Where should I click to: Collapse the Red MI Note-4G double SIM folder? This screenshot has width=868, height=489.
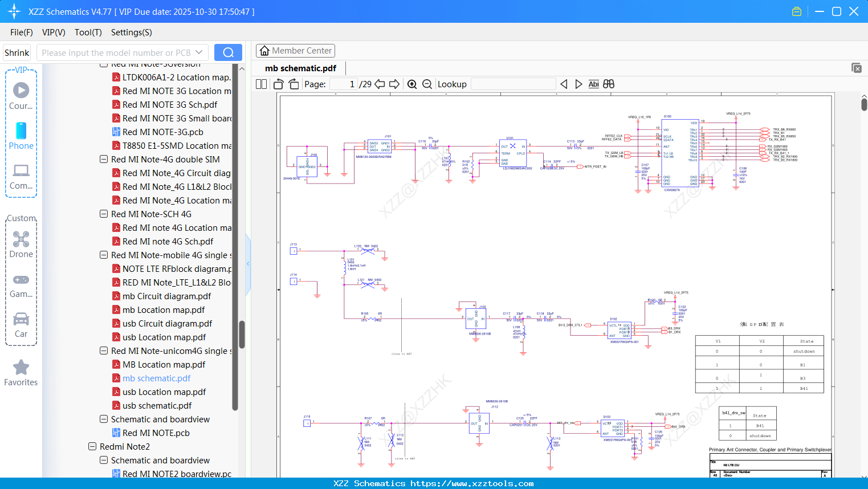click(103, 159)
